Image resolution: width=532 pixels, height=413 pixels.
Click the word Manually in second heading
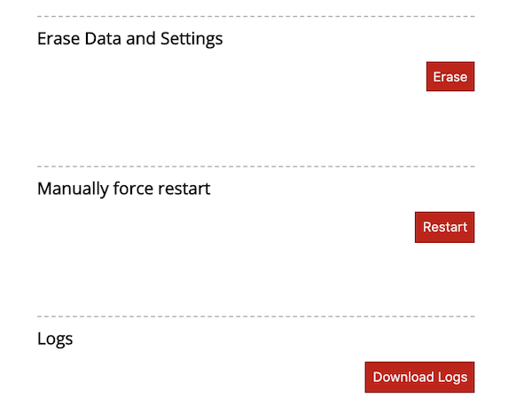(x=73, y=189)
